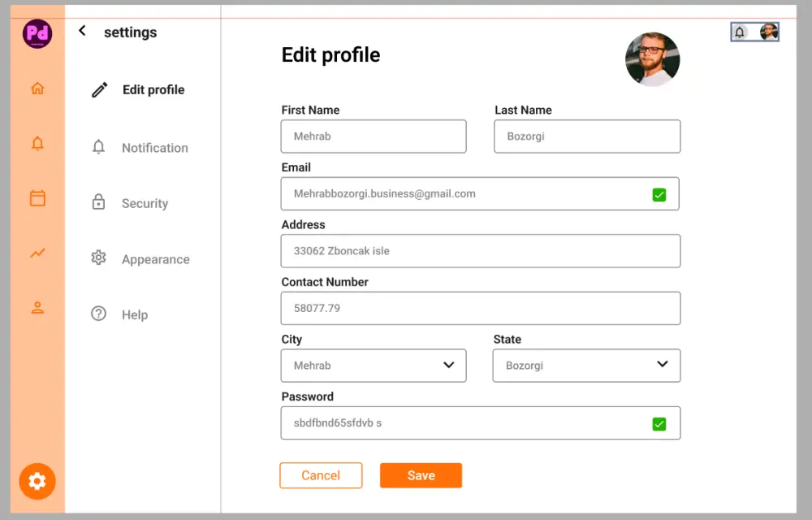Click the First Name label
Image resolution: width=812 pixels, height=520 pixels.
[310, 110]
